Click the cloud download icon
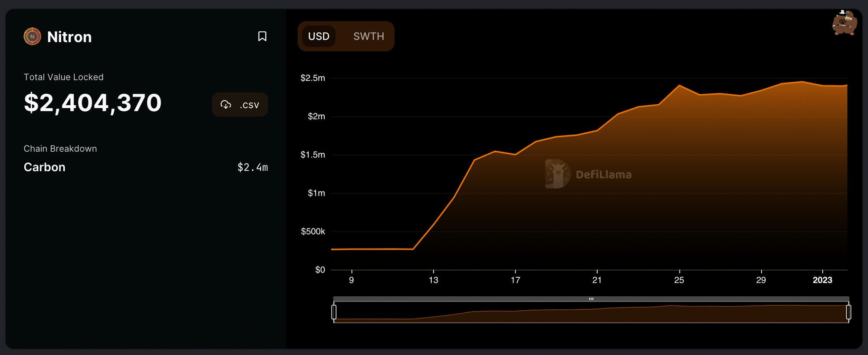The height and width of the screenshot is (355, 868). pyautogui.click(x=226, y=104)
